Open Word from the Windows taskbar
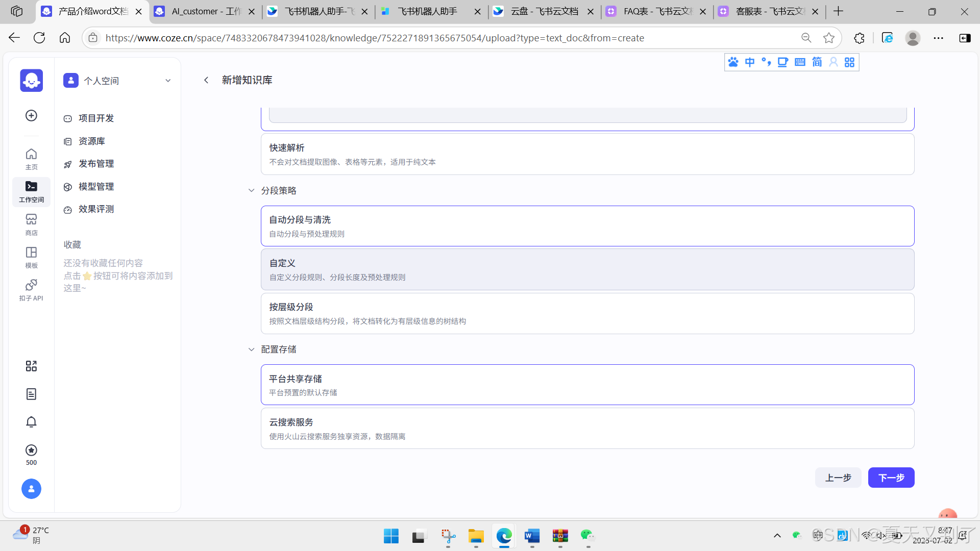 [532, 536]
